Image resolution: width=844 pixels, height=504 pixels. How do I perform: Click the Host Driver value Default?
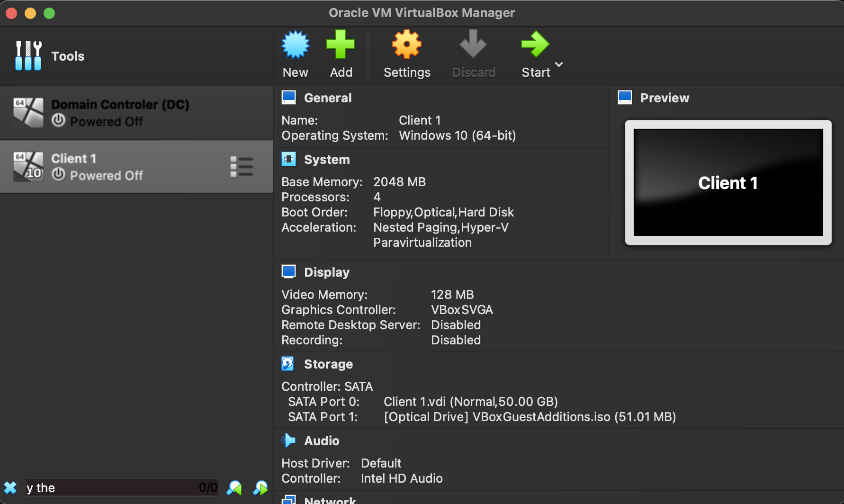point(381,463)
